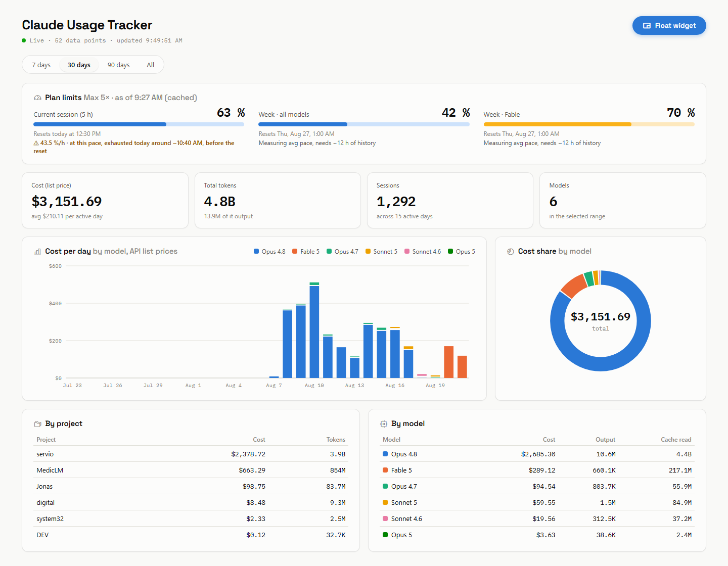Click the $3,151.69 total in the donut center

coord(601,317)
